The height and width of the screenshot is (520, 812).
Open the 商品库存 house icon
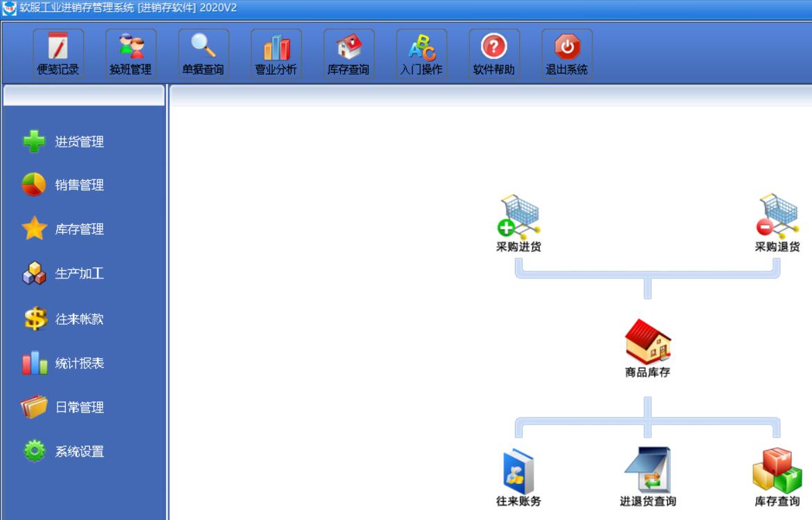648,343
